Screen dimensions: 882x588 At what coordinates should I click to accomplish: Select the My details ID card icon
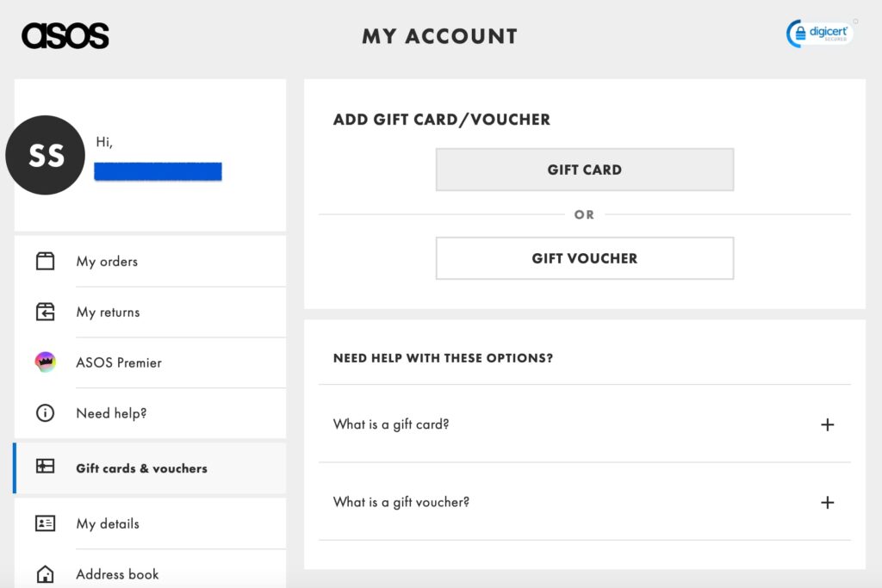[x=44, y=523]
